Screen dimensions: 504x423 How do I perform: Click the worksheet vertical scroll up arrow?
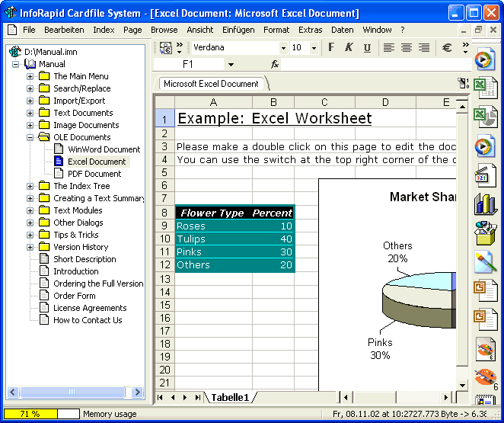click(462, 107)
